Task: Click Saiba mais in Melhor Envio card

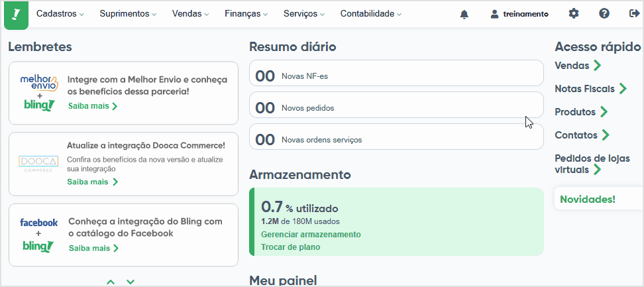Action: click(93, 106)
